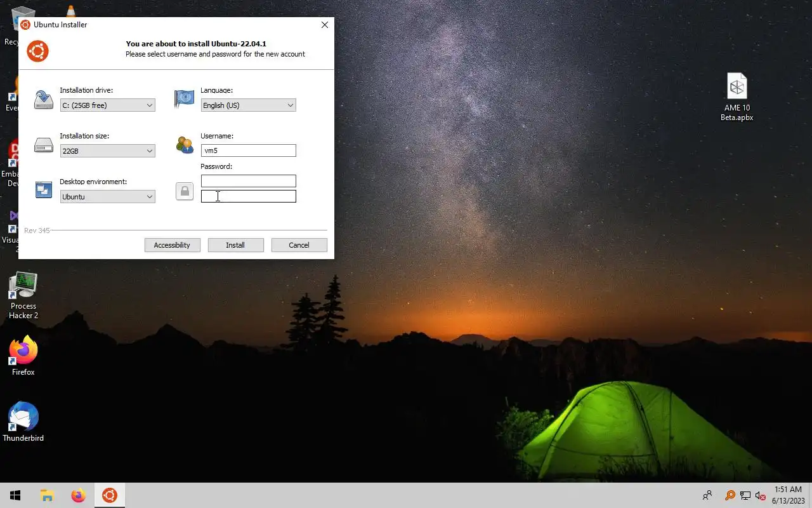812x508 pixels.
Task: Close the Ubuntu Installer window
Action: point(324,25)
